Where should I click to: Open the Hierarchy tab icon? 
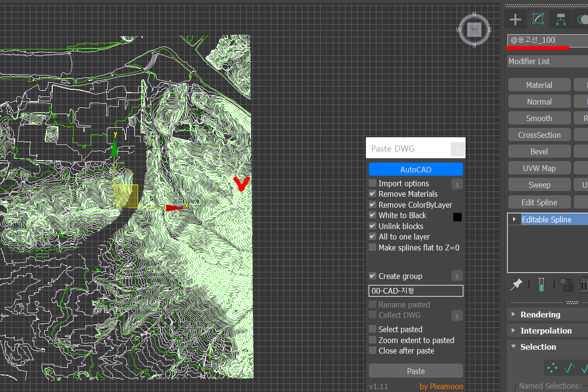pyautogui.click(x=561, y=19)
